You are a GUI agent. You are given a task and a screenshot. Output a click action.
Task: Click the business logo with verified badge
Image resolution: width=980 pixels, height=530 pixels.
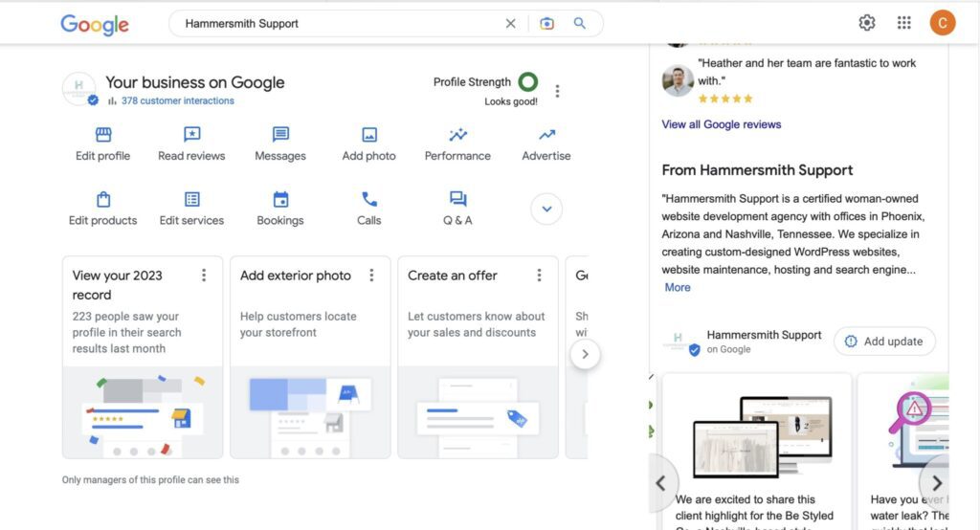pos(79,89)
